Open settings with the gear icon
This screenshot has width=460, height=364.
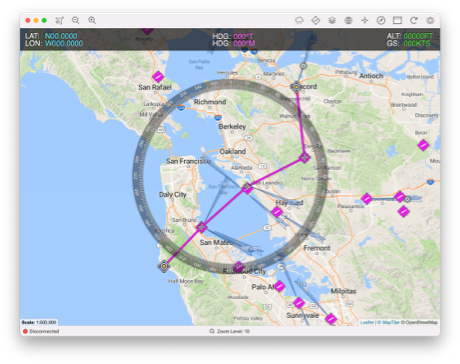(x=430, y=20)
